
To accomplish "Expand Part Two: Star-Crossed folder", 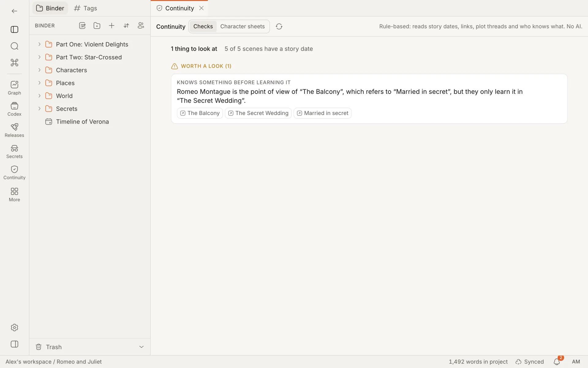I will 39,57.
